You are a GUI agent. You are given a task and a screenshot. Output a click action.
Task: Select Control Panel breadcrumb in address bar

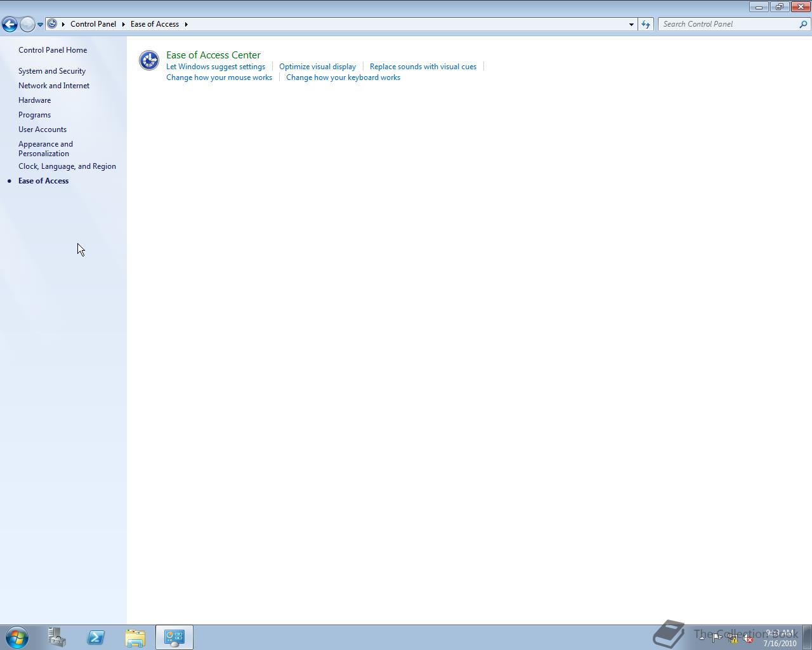93,24
